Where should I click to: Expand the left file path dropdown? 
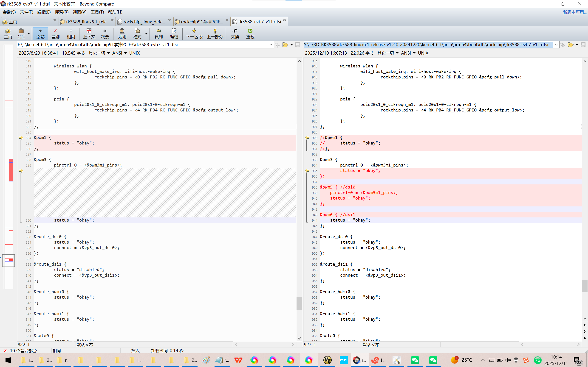pyautogui.click(x=271, y=45)
